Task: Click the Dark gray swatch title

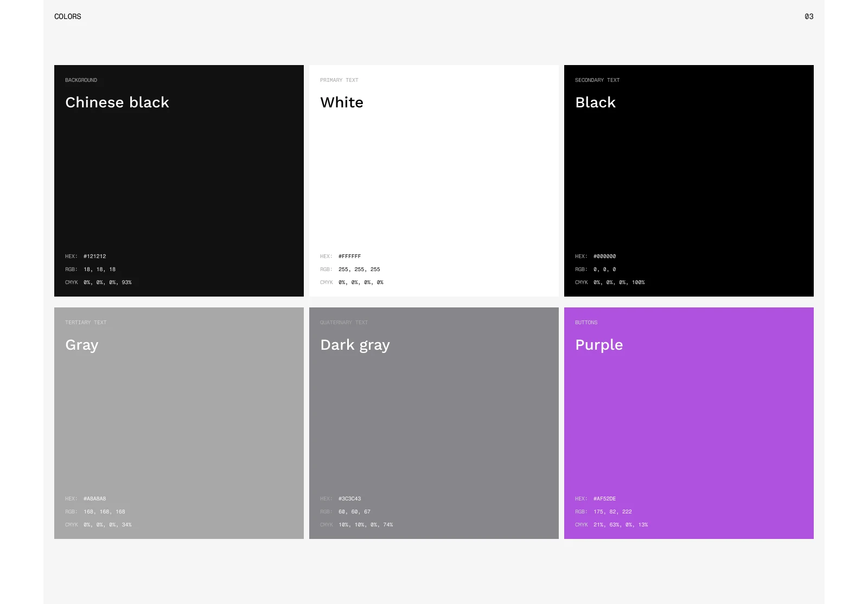Action: pos(355,345)
